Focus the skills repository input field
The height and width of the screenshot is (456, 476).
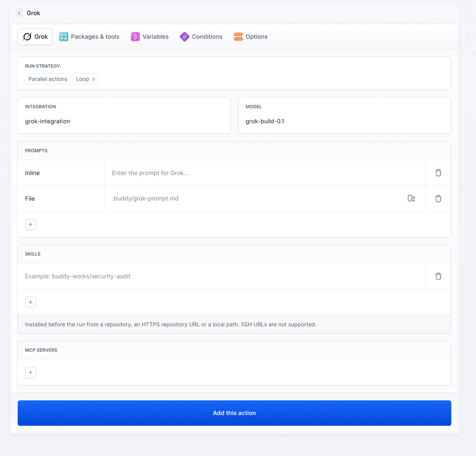tap(221, 276)
